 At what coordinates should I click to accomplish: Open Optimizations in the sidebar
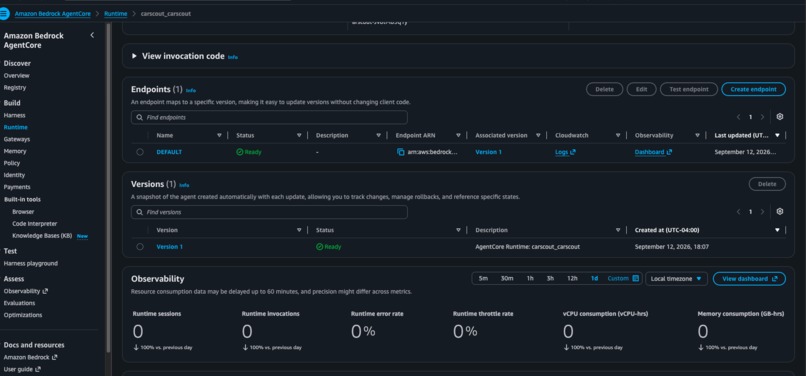coord(23,315)
